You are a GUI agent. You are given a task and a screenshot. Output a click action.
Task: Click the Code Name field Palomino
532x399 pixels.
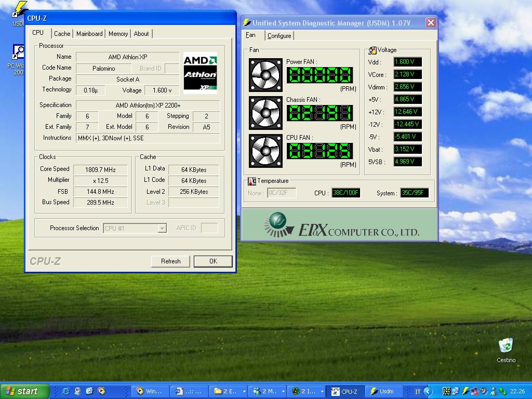103,68
